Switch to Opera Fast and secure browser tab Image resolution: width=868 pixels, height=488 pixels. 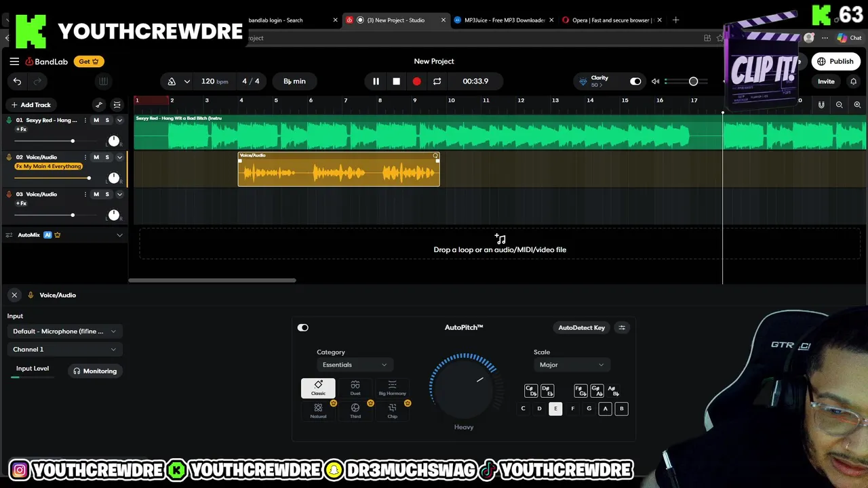tap(612, 20)
